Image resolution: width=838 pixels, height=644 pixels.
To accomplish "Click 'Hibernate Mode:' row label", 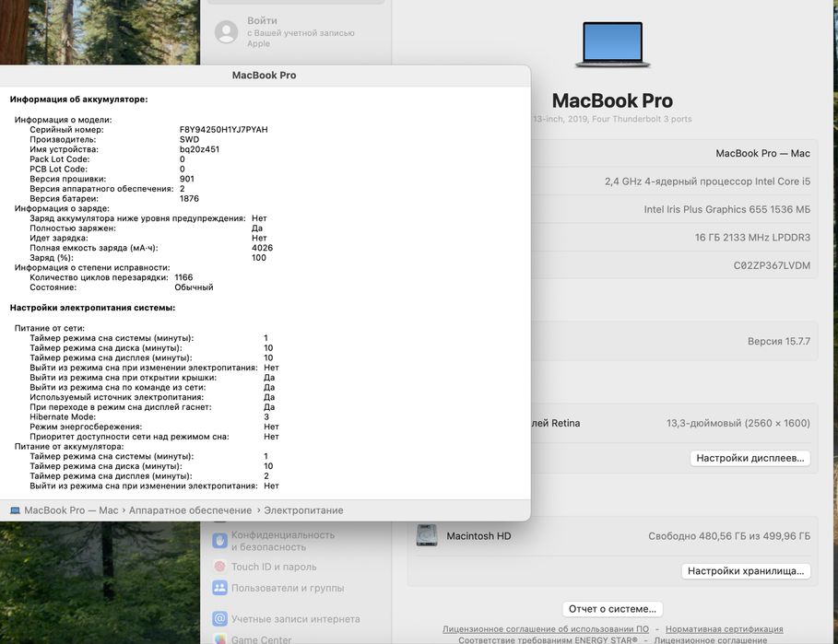I will pyautogui.click(x=63, y=416).
